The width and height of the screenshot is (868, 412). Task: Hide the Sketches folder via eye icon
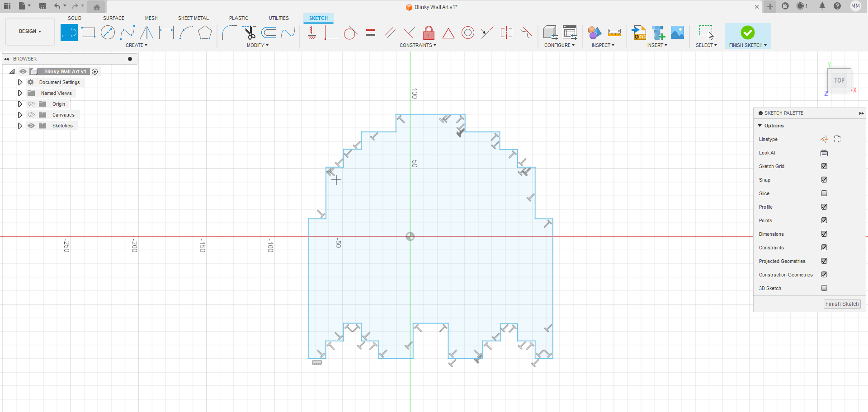(31, 126)
